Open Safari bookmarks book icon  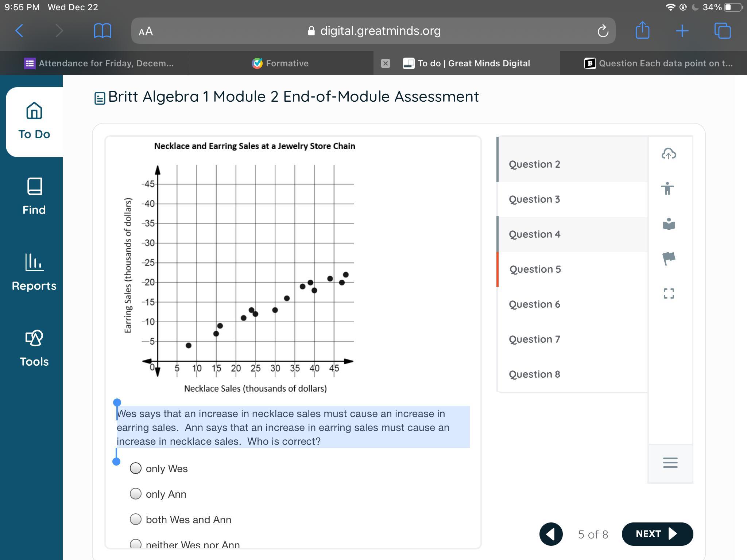tap(102, 31)
